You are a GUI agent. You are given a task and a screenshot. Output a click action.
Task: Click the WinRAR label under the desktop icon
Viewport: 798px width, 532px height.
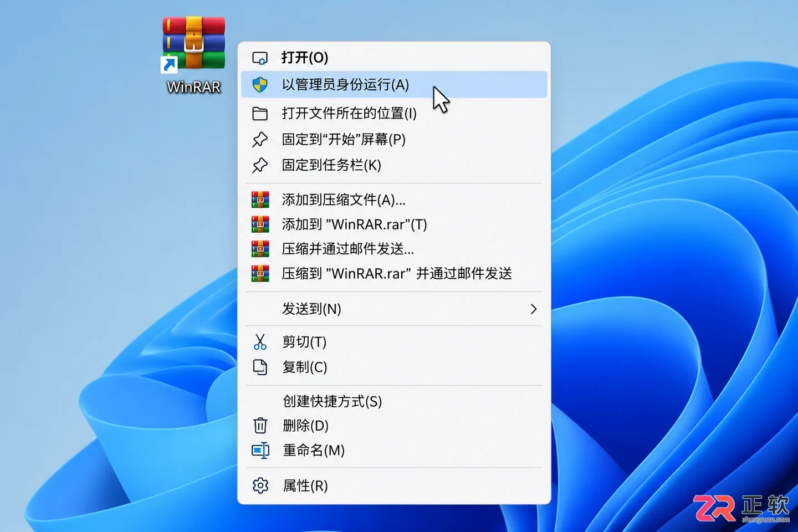(x=193, y=87)
